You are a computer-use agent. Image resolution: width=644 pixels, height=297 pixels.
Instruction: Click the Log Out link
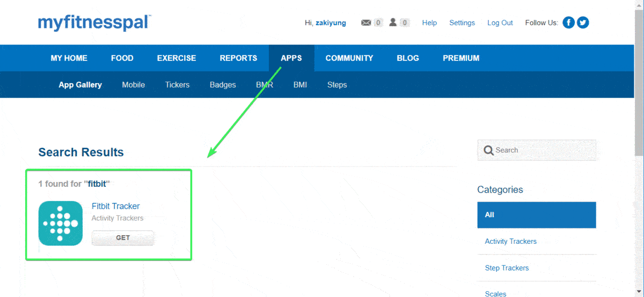click(x=500, y=23)
